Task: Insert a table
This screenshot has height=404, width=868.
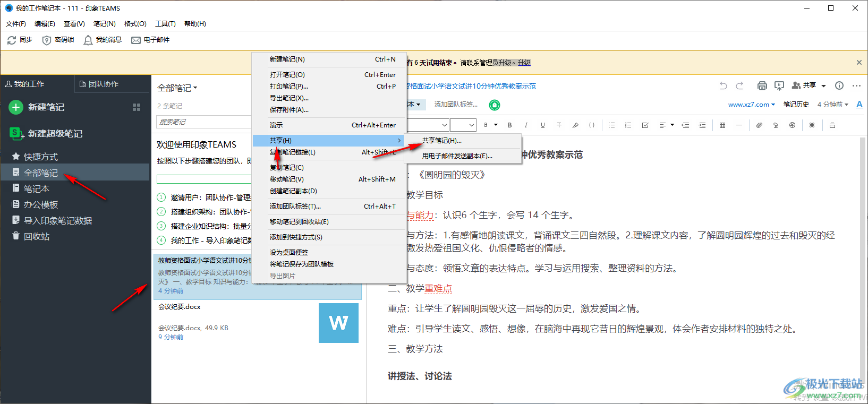Action: tap(722, 125)
